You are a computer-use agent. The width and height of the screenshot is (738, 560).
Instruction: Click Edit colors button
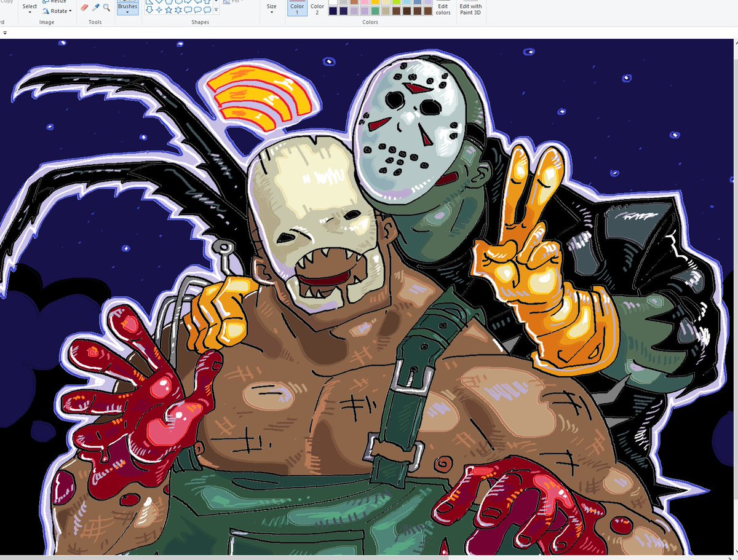click(443, 9)
